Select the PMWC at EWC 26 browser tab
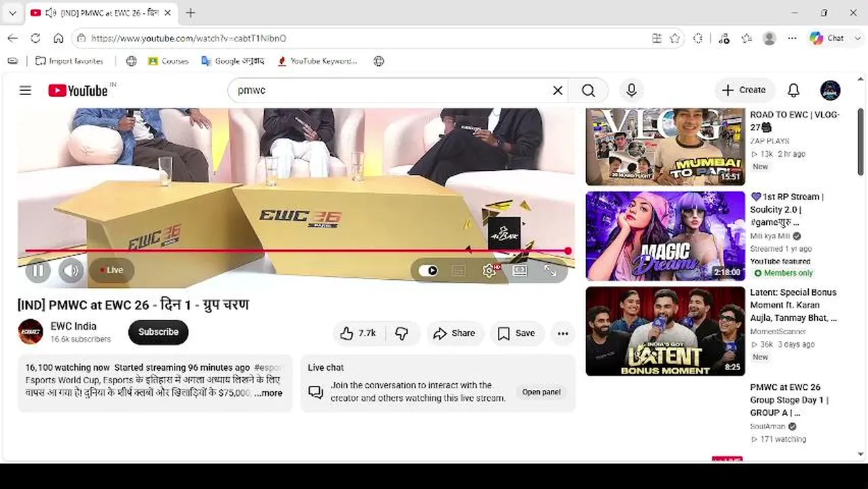 click(x=102, y=13)
